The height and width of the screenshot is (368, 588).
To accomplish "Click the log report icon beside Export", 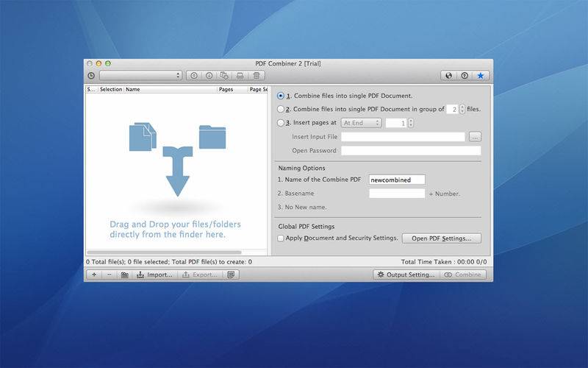I will click(231, 275).
